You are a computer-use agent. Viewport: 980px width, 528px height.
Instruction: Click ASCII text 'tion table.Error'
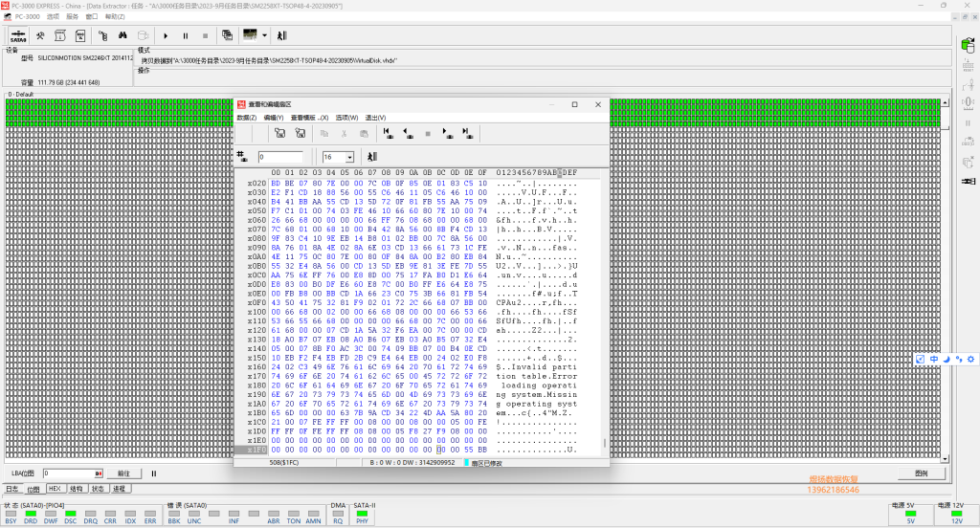click(536, 376)
